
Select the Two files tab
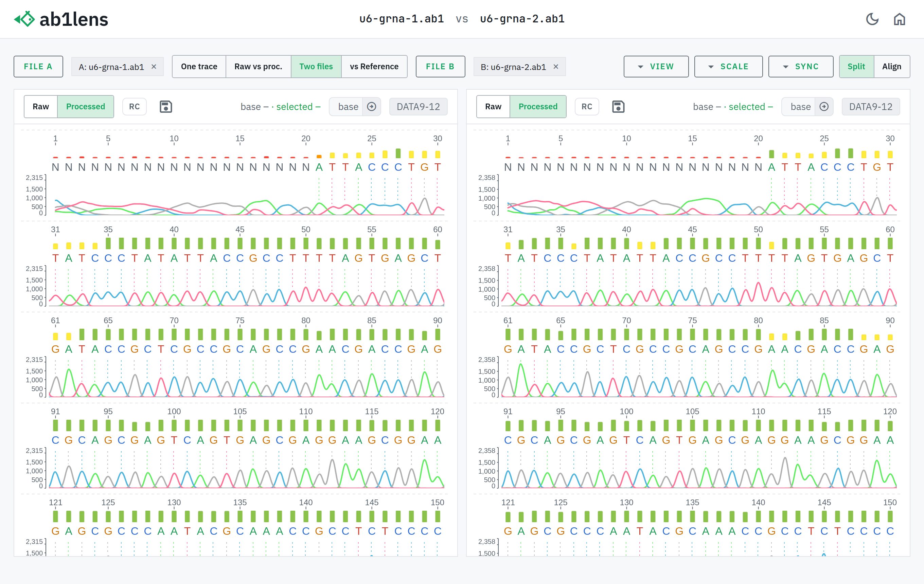[x=316, y=67]
